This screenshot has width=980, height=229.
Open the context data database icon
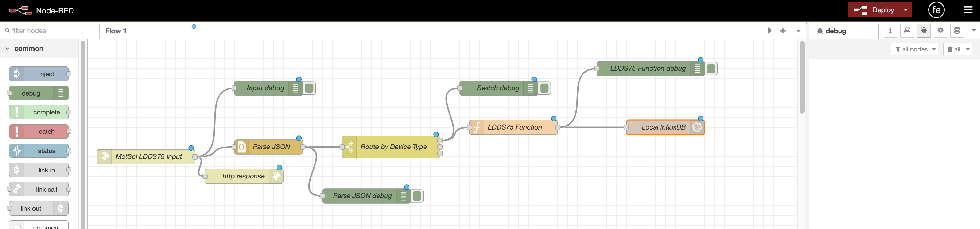957,30
